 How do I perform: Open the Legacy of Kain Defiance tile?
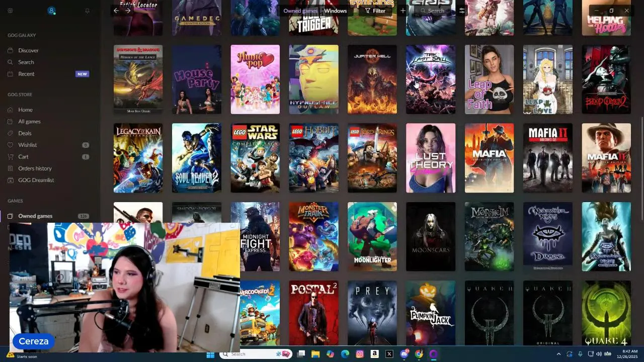(x=138, y=158)
